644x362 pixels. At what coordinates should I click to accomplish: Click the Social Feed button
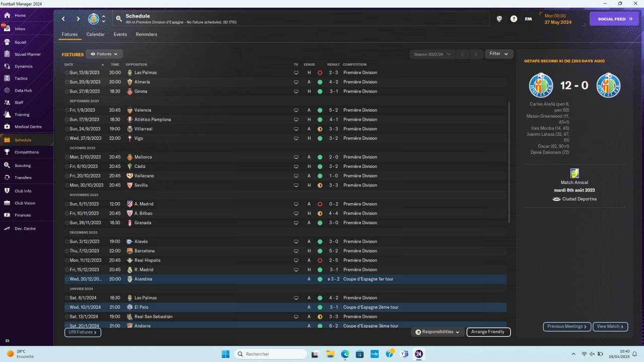[614, 19]
